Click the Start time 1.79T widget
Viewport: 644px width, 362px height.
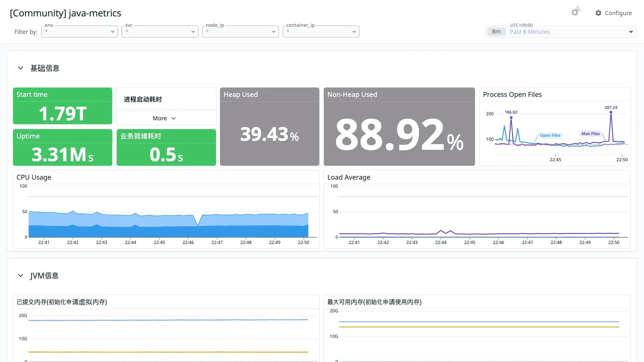62,106
